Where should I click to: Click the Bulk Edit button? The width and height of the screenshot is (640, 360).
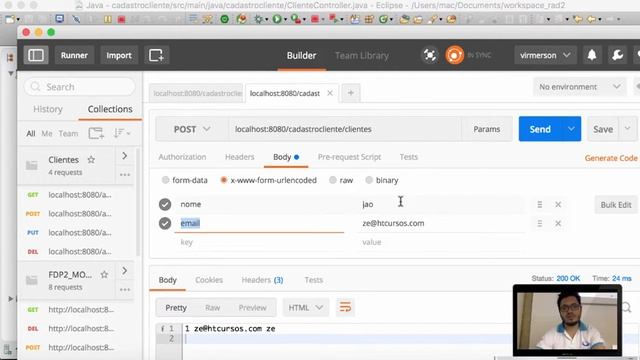616,205
